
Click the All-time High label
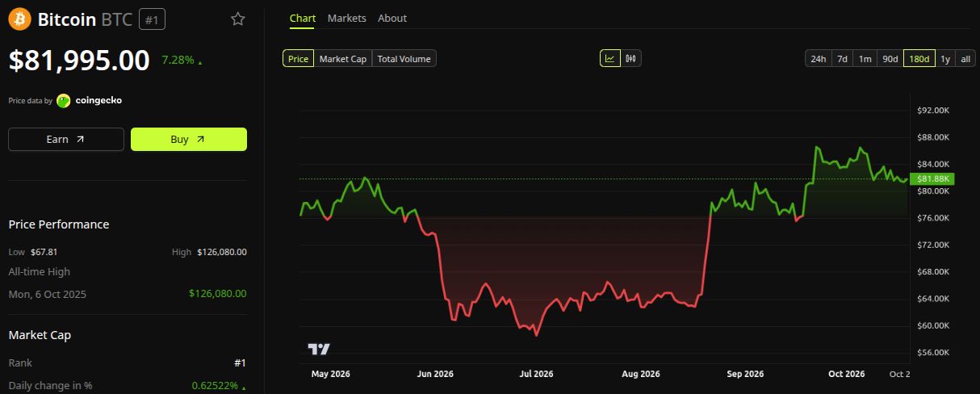click(x=39, y=272)
